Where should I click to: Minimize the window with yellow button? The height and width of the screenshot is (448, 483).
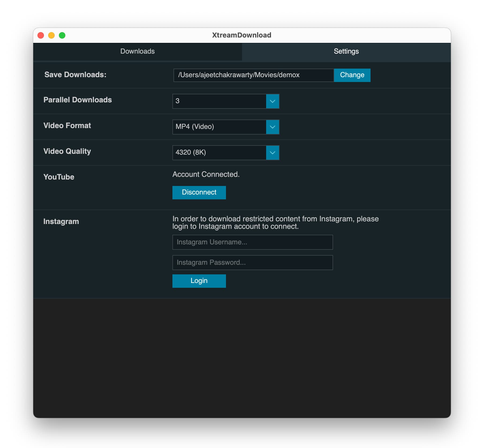51,35
